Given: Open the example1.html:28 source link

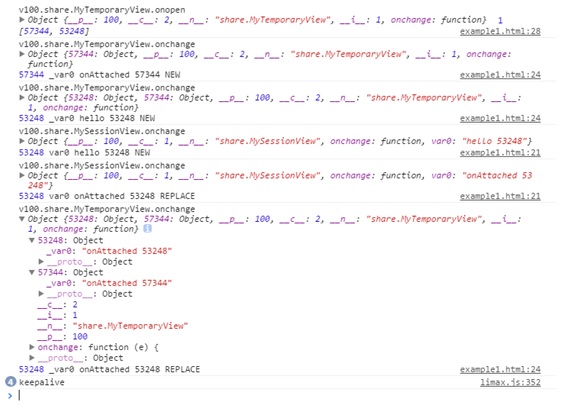Looking at the screenshot, I should [x=500, y=31].
